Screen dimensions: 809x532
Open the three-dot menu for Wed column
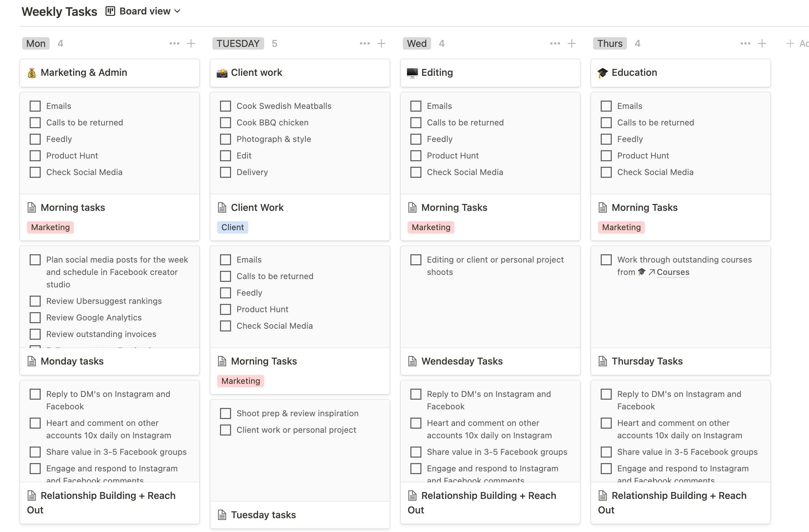(x=555, y=43)
